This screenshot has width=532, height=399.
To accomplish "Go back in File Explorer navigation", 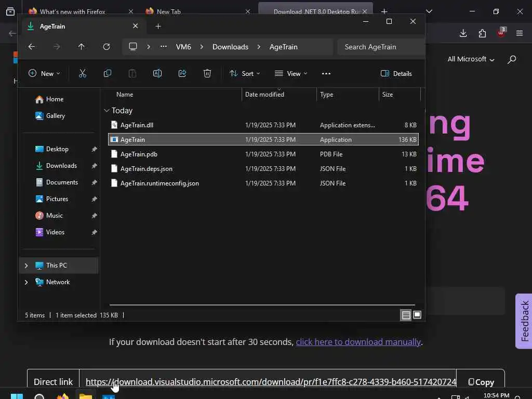I will point(32,47).
